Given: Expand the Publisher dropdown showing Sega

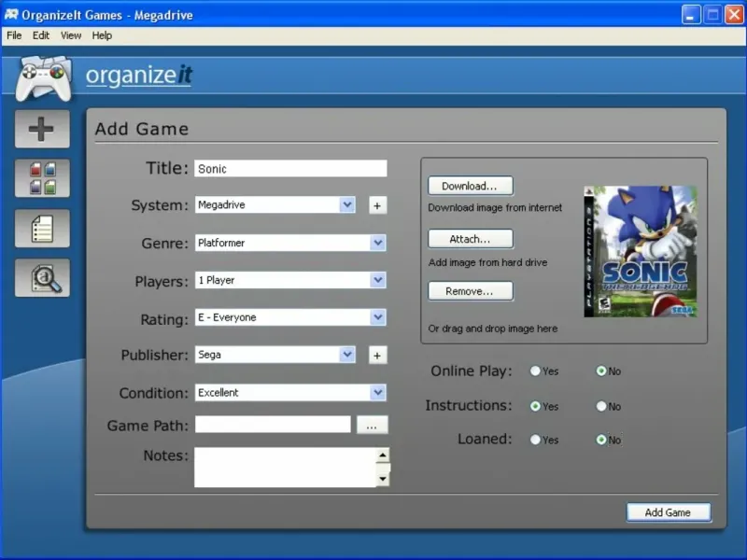Looking at the screenshot, I should tap(275, 355).
